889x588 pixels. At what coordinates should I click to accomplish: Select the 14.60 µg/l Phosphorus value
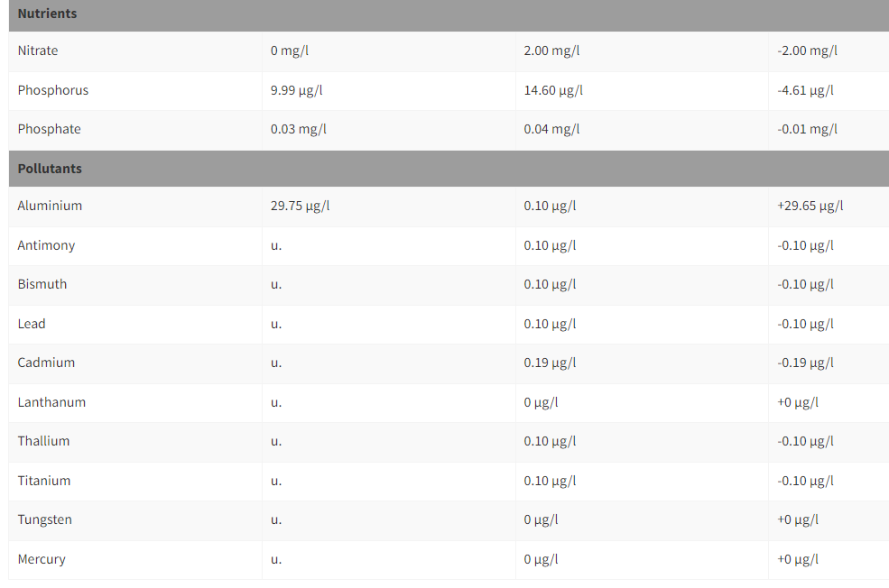tap(553, 90)
